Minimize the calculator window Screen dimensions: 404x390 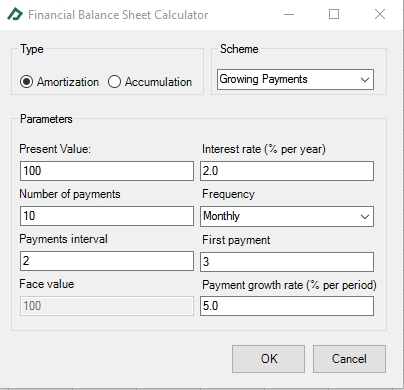tap(289, 14)
